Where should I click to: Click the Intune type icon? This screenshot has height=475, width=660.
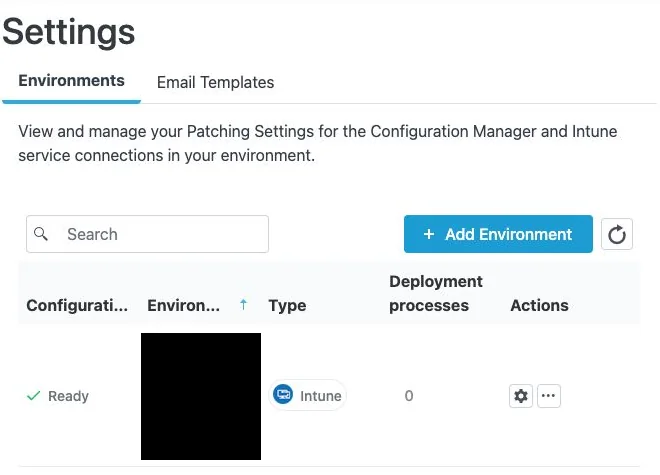(283, 395)
